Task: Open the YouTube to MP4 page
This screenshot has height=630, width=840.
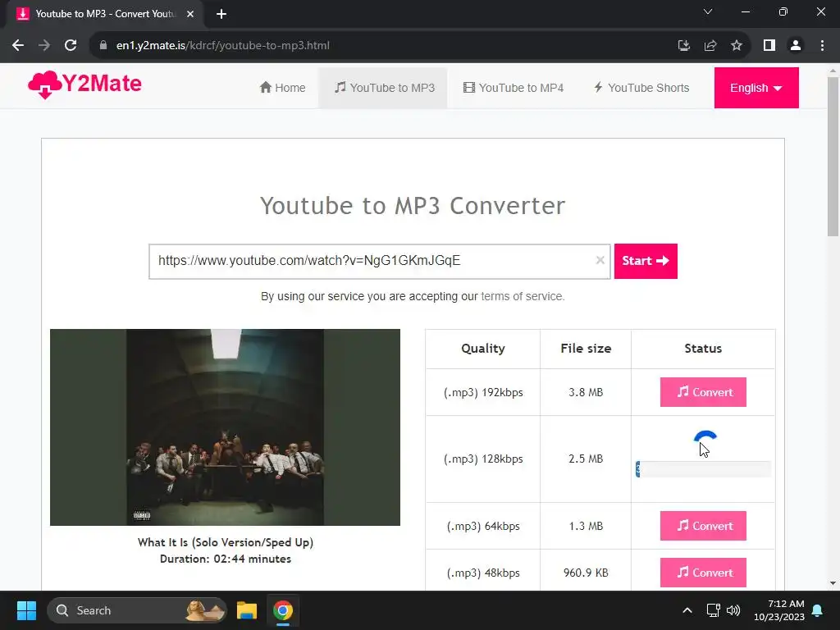Action: coord(514,88)
